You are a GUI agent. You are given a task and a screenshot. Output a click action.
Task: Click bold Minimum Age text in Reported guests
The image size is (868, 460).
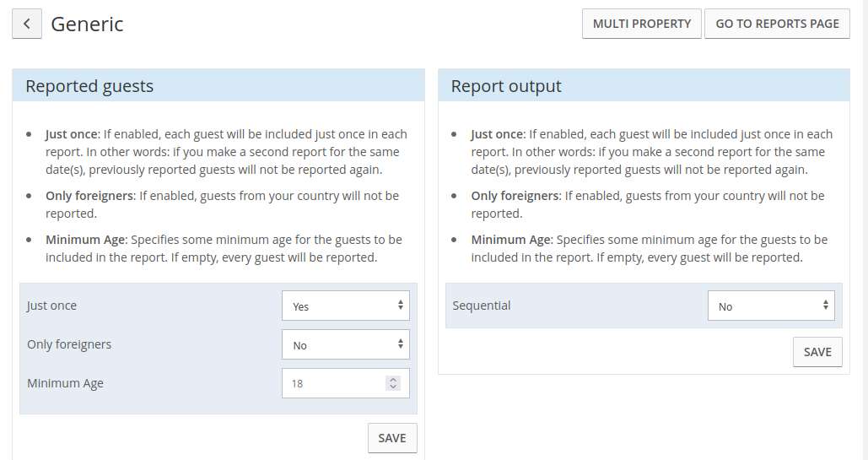[x=85, y=240]
